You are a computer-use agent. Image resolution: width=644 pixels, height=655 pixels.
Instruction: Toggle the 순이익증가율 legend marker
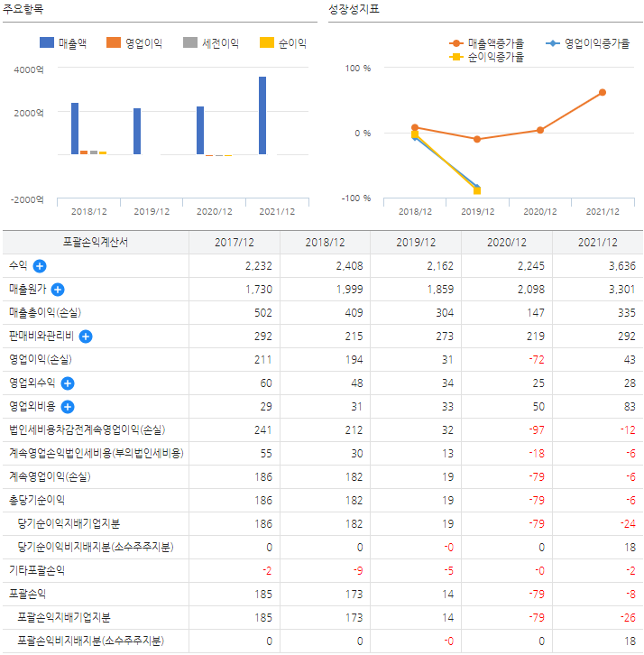[456, 57]
